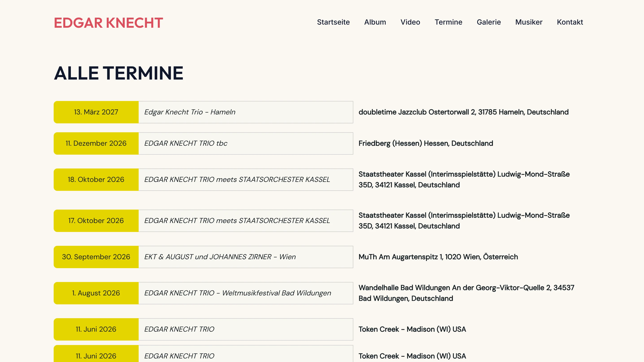This screenshot has width=644, height=362.
Task: Navigate to Musiker
Action: tap(529, 22)
